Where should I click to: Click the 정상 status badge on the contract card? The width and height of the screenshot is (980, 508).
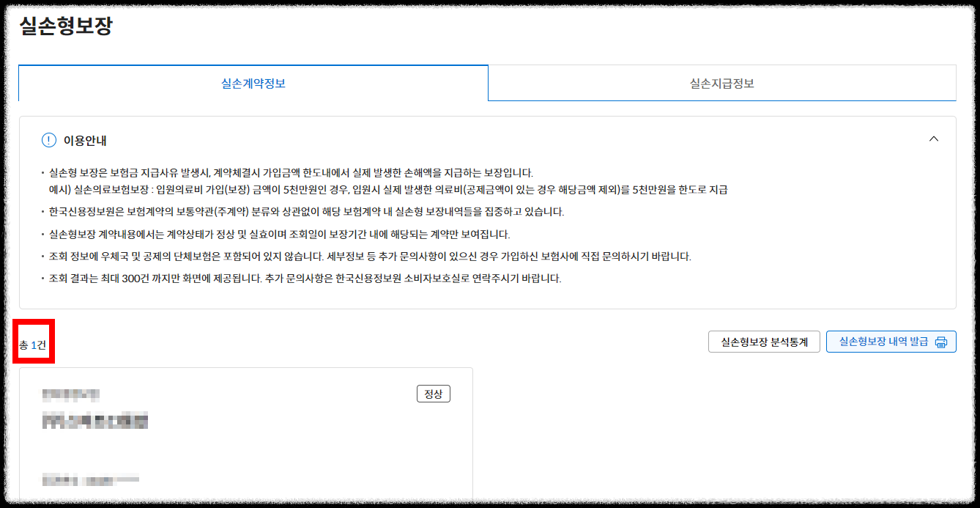click(434, 394)
